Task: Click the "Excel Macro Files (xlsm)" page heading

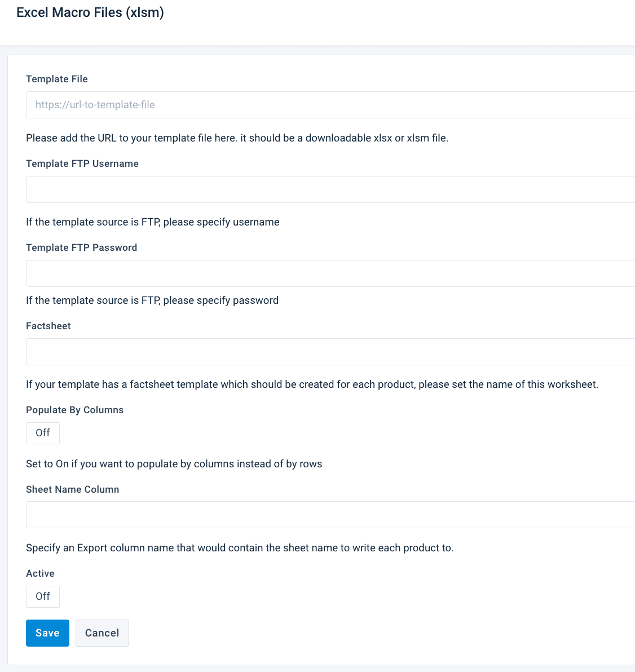Action: click(90, 12)
